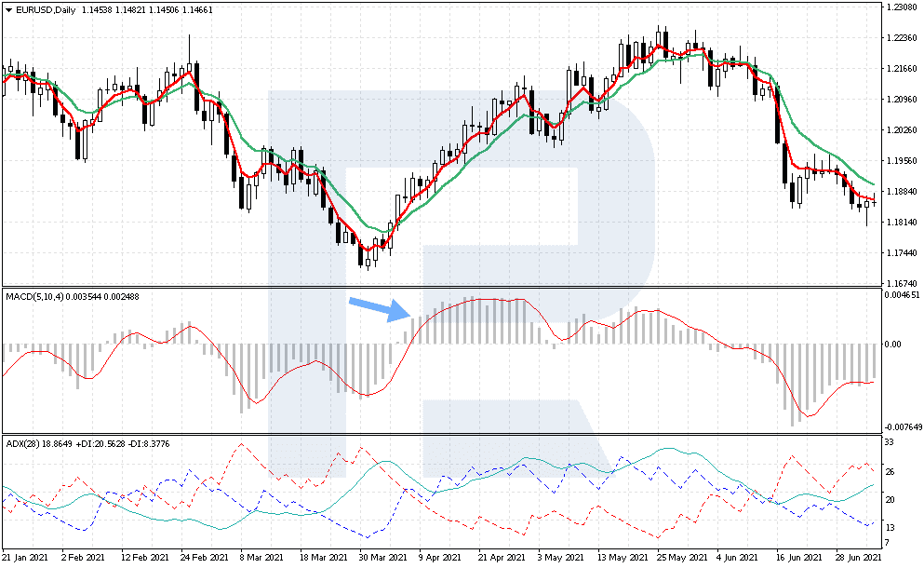Click the ADX scale value 13

[x=889, y=528]
